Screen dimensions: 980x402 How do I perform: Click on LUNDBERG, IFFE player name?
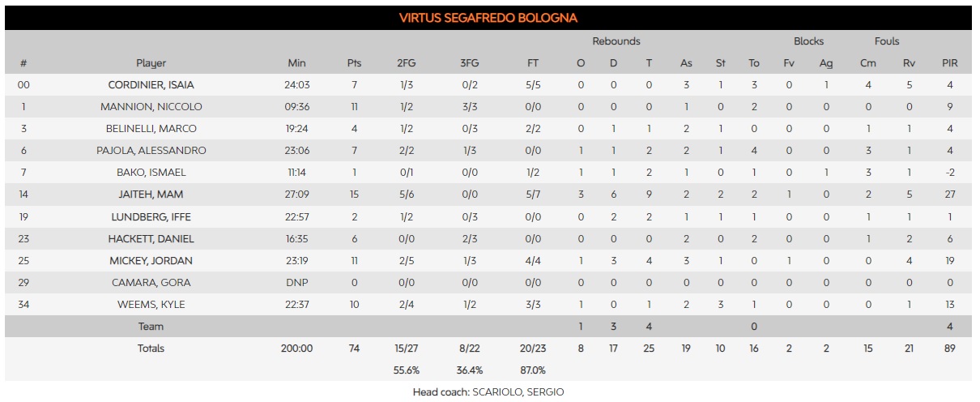(x=151, y=216)
